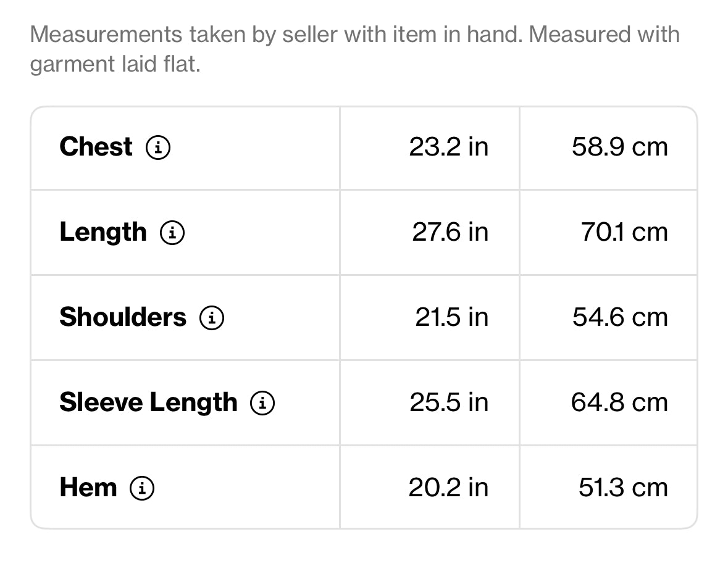
Task: Click the 21.5 in shoulders value
Action: coord(452,317)
